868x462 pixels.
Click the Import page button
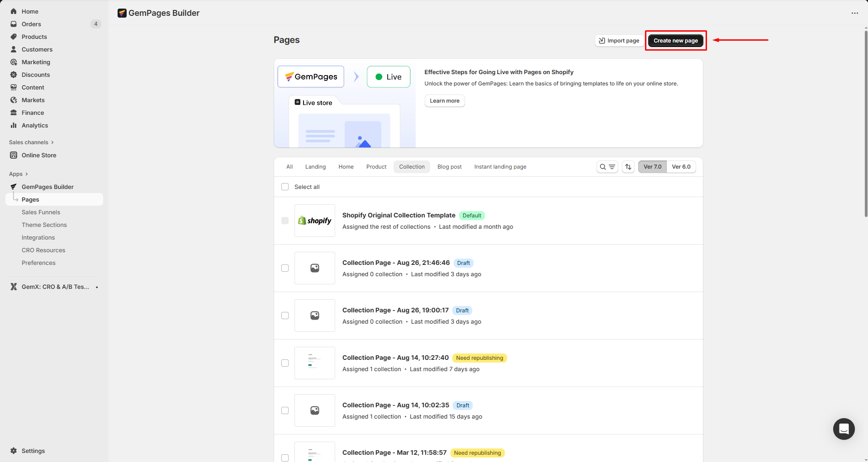coord(619,41)
